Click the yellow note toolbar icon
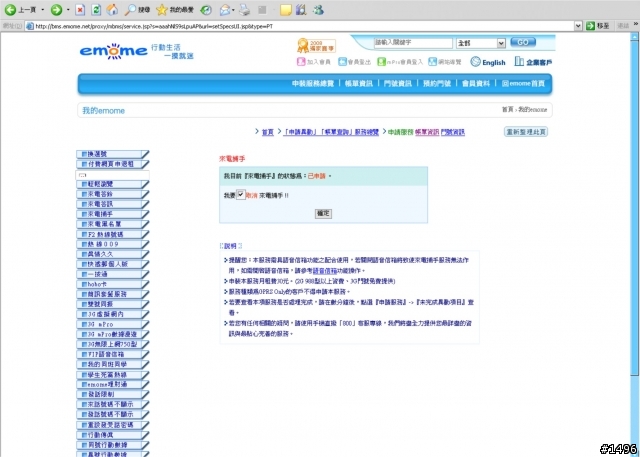The image size is (640, 457). pyautogui.click(x=286, y=10)
